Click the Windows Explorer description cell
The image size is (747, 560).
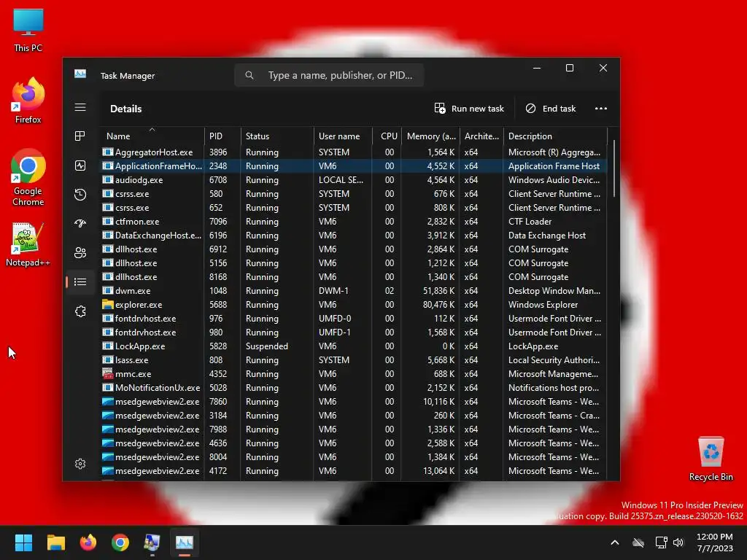pos(543,305)
